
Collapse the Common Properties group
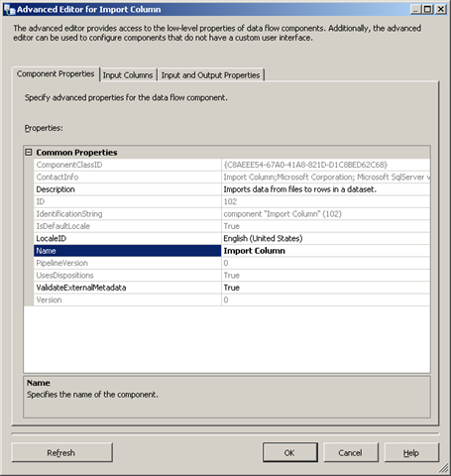tap(29, 152)
